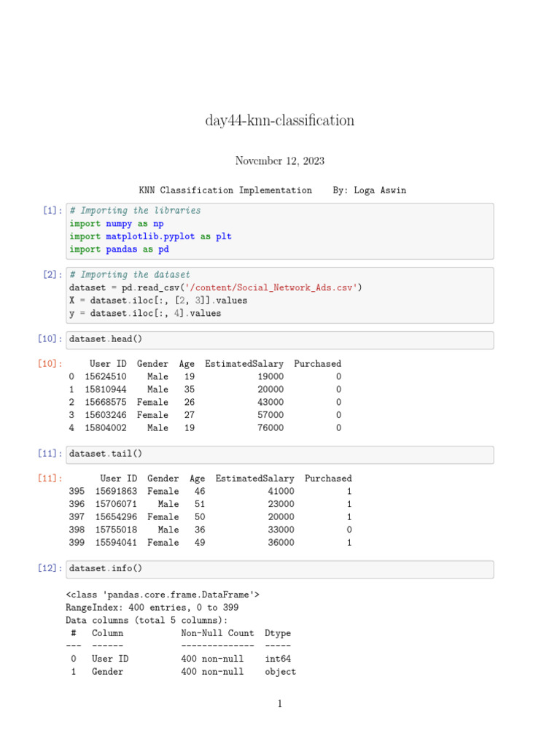The height and width of the screenshot is (747, 560).
Task: Click salary value 76000
Action: tap(271, 428)
